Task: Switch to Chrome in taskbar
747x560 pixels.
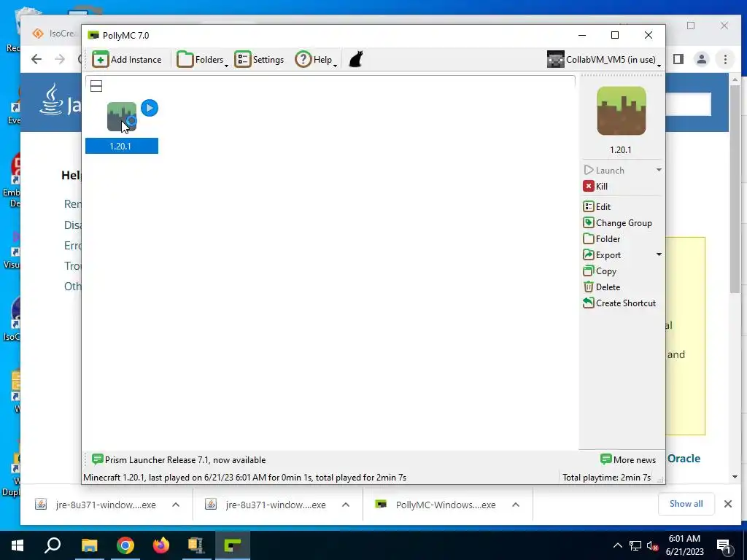Action: coord(125,545)
